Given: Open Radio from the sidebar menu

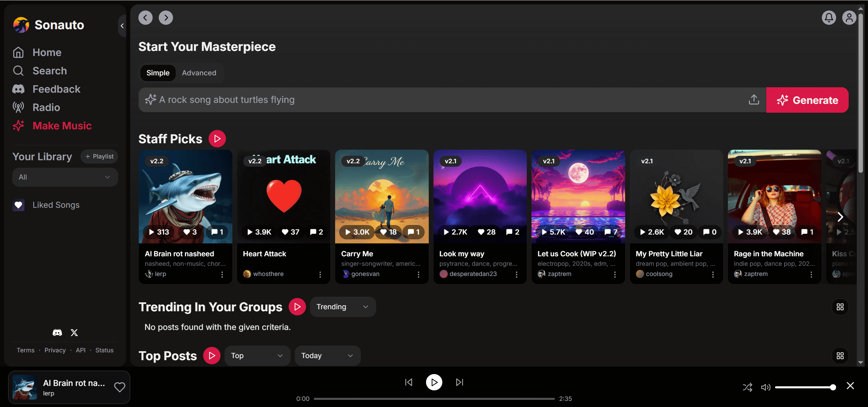Looking at the screenshot, I should 46,108.
